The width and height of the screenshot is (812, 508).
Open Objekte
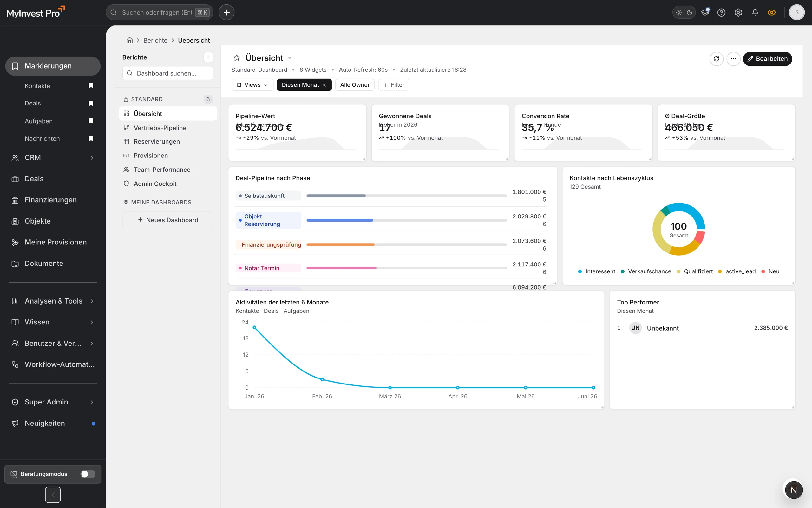click(x=53, y=221)
